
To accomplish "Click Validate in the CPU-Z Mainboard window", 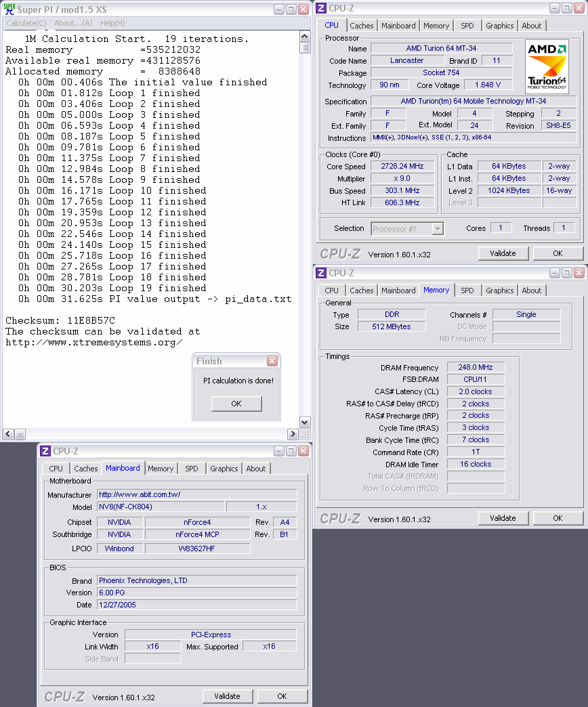I will coord(227,696).
